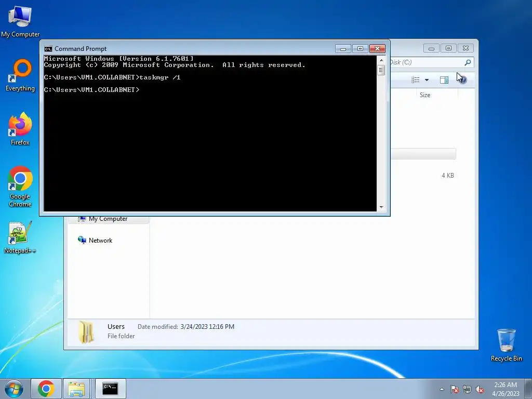
Task: Open the Recycle Bin
Action: tap(506, 345)
